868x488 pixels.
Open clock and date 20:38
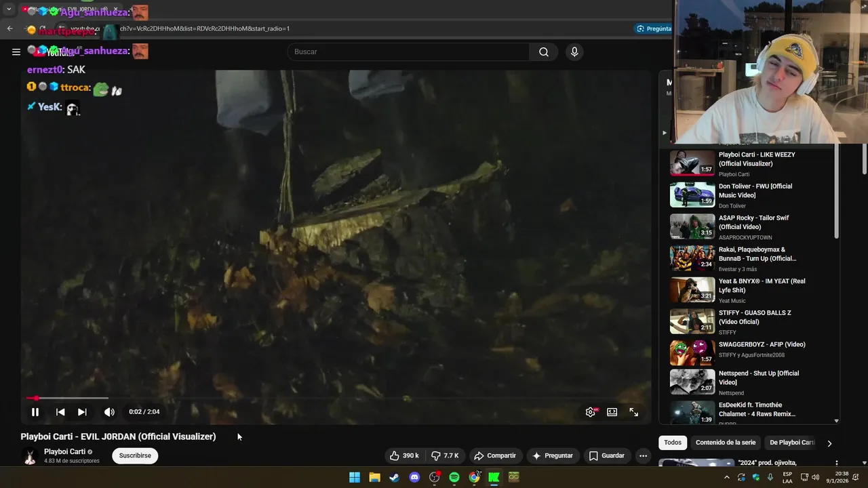(x=837, y=477)
